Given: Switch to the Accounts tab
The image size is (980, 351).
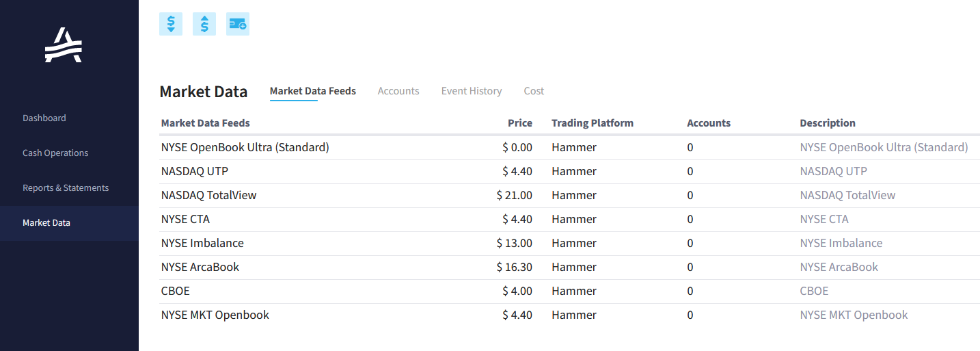Looking at the screenshot, I should [398, 91].
